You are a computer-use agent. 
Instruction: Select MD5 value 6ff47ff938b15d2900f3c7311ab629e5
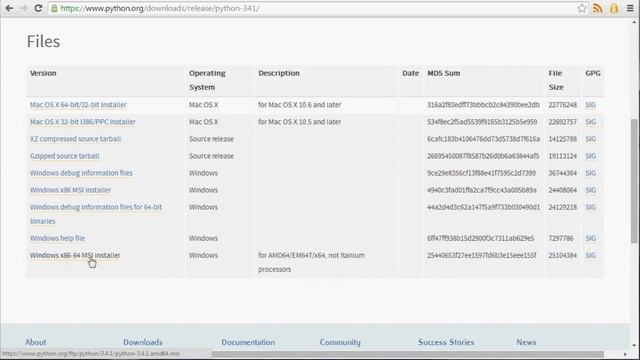(x=480, y=238)
